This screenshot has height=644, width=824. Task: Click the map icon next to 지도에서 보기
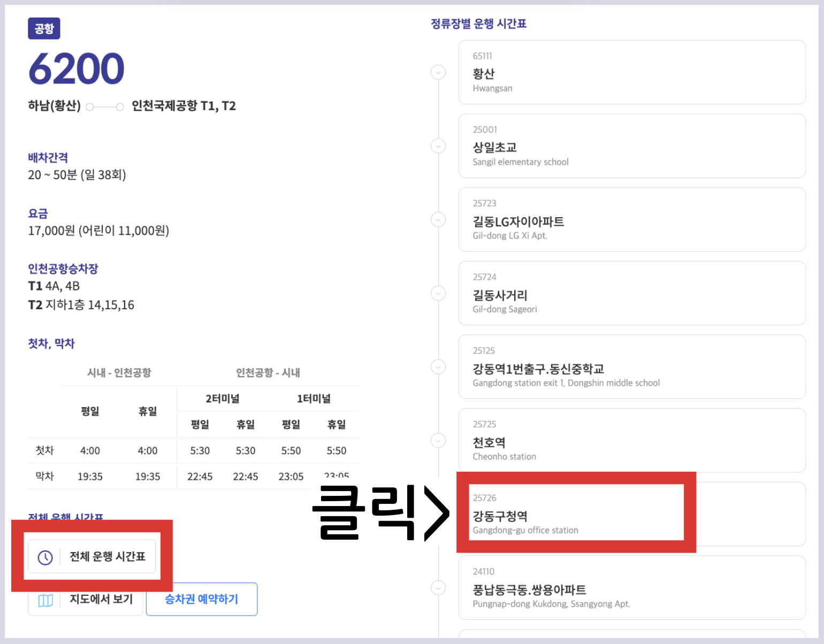click(x=45, y=600)
